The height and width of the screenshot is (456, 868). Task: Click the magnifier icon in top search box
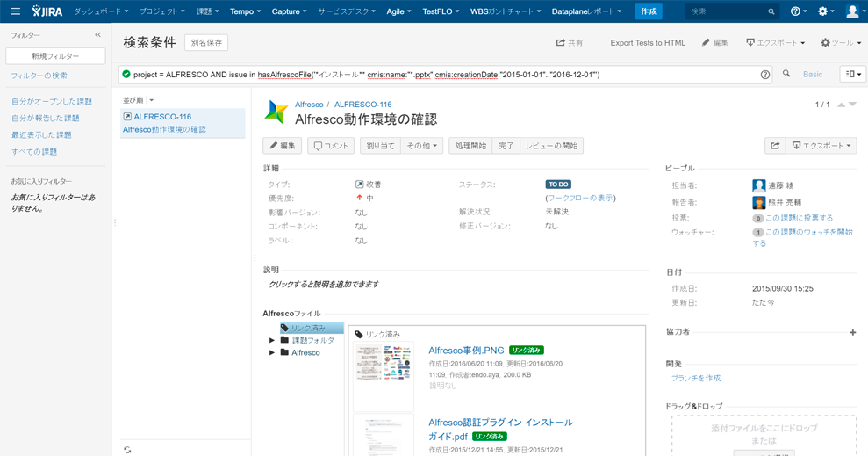pos(771,11)
